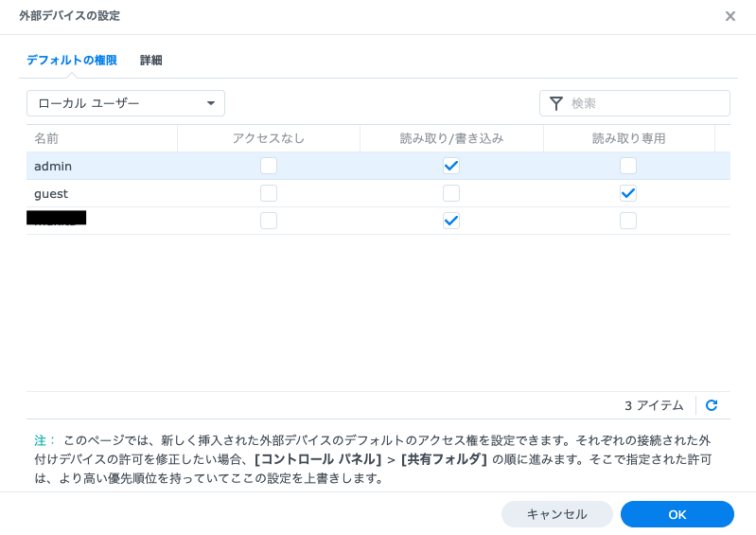
Task: Select the guest user row name
Action: pyautogui.click(x=51, y=194)
